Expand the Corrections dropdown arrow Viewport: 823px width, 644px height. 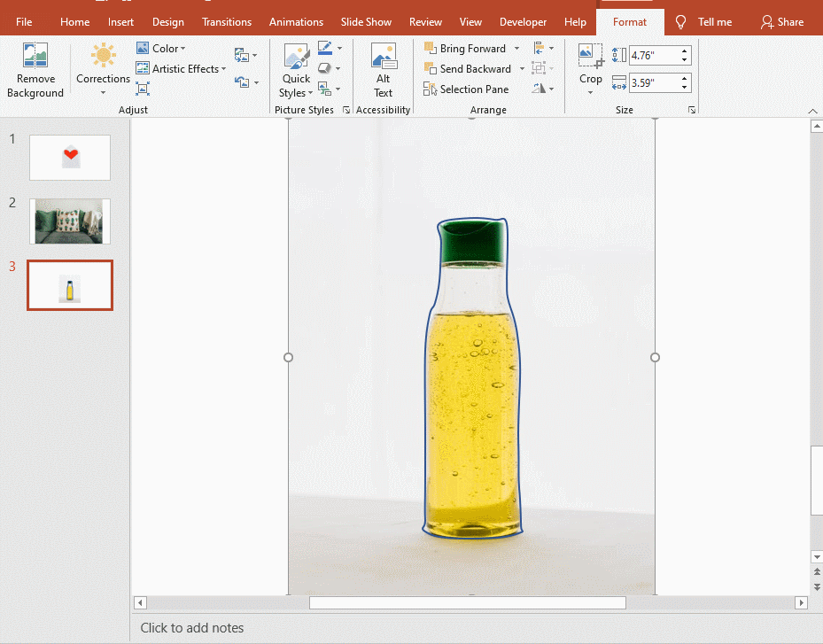(x=103, y=93)
